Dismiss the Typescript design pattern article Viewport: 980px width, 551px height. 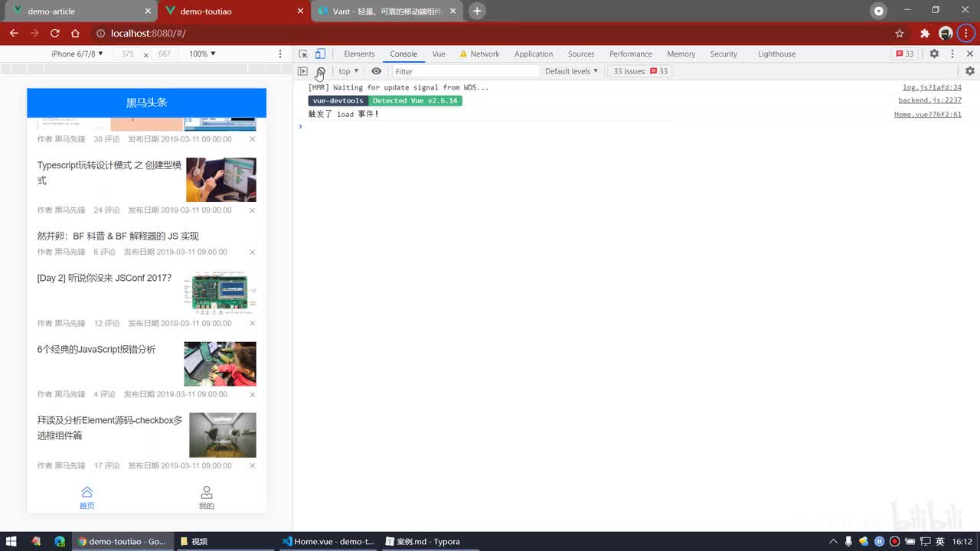252,210
